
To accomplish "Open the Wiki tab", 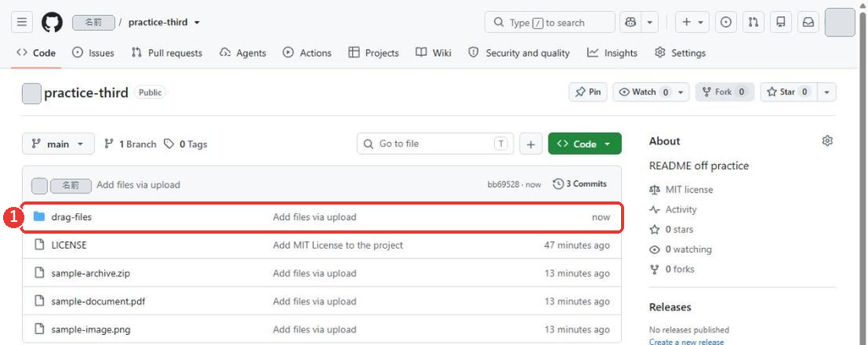I will click(x=433, y=53).
